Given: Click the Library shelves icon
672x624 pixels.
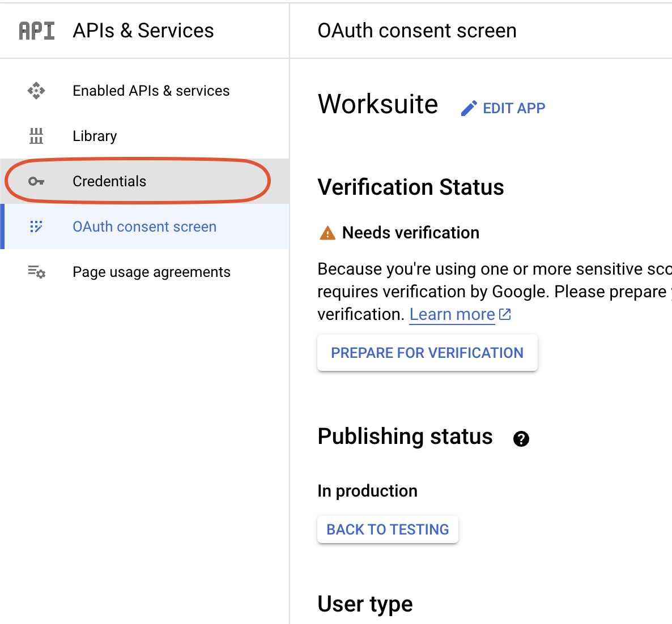Looking at the screenshot, I should pos(36,136).
